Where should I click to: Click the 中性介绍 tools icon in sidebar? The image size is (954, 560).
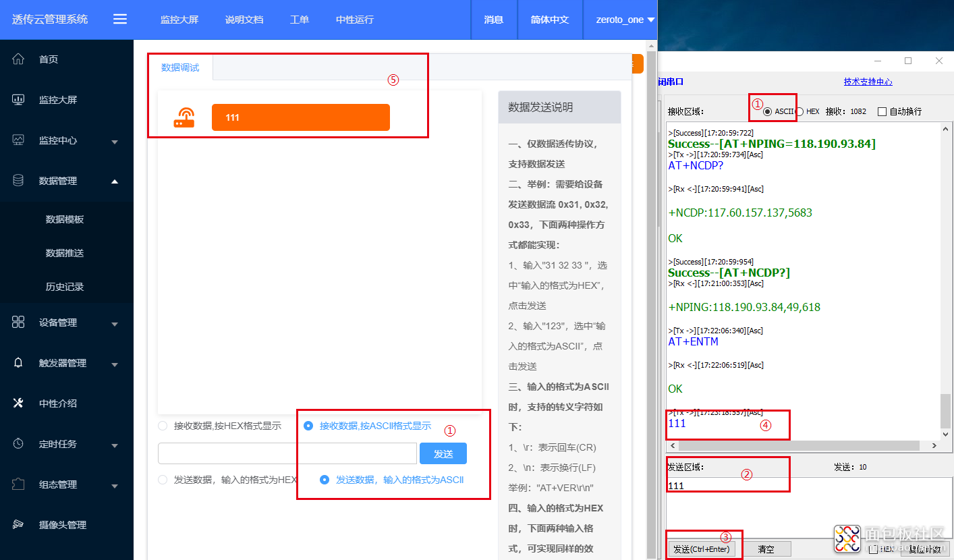(x=19, y=403)
